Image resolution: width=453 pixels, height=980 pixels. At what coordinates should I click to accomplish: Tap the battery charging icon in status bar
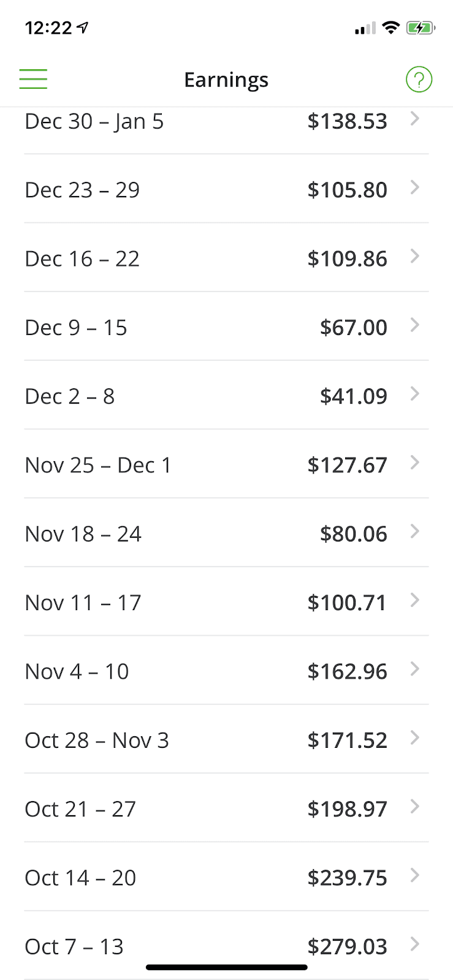coord(421,28)
